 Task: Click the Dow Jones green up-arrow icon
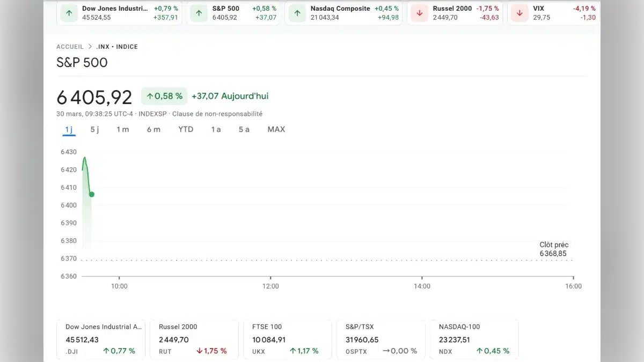[69, 13]
